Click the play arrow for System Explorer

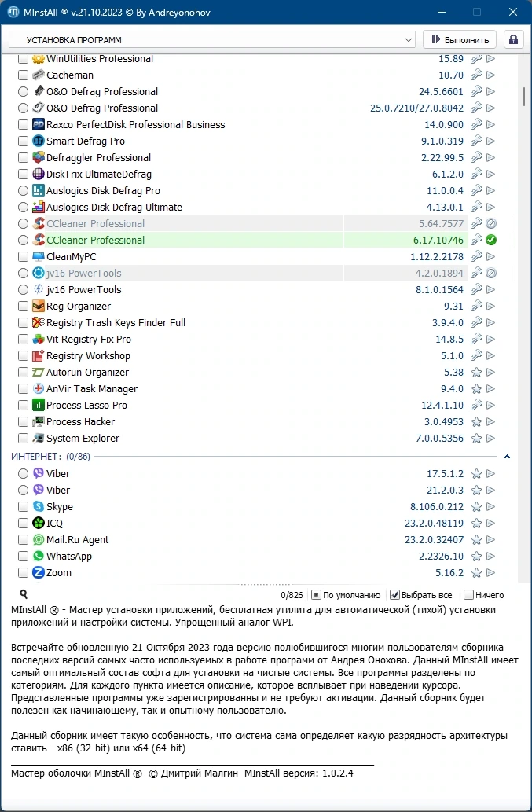click(x=490, y=438)
